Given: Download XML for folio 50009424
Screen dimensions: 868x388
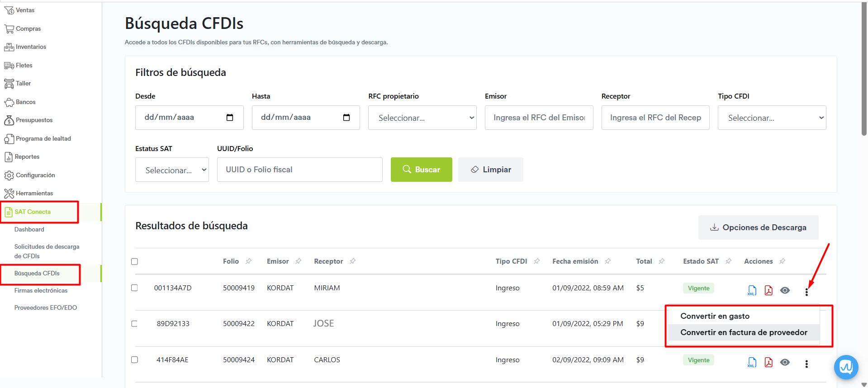Looking at the screenshot, I should tap(752, 362).
